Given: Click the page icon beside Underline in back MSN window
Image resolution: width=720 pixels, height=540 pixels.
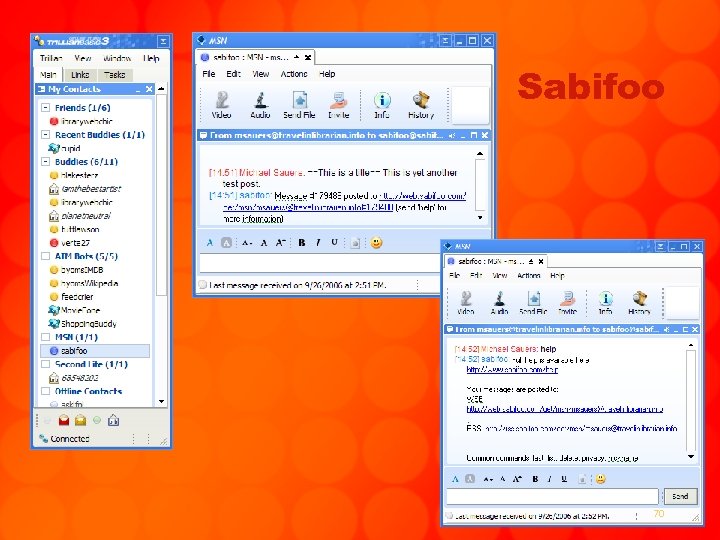Looking at the screenshot, I should pos(354,243).
